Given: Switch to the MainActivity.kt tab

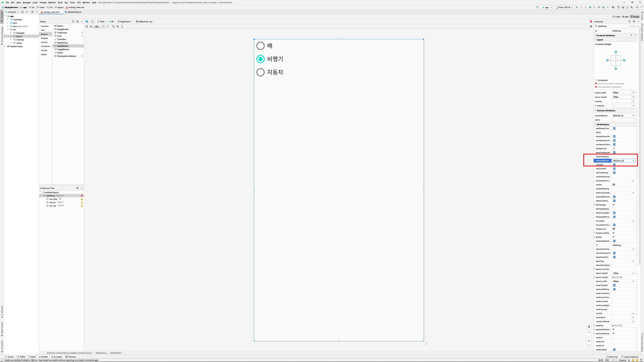Looking at the screenshot, I should (74, 12).
